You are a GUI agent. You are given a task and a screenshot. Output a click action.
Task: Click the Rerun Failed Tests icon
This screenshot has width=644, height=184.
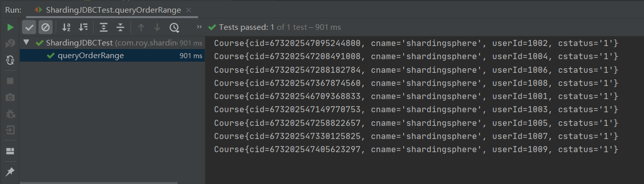click(x=10, y=43)
